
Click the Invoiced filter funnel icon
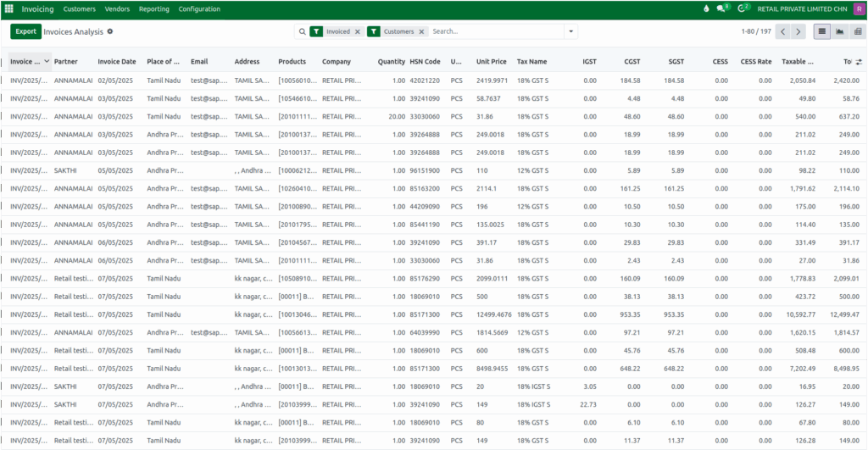pyautogui.click(x=316, y=31)
